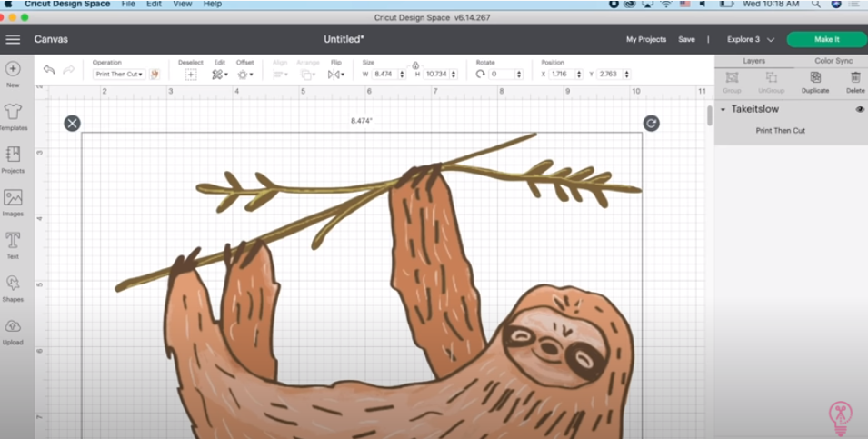Open the Align dropdown
The image size is (868, 439).
pyautogui.click(x=280, y=75)
